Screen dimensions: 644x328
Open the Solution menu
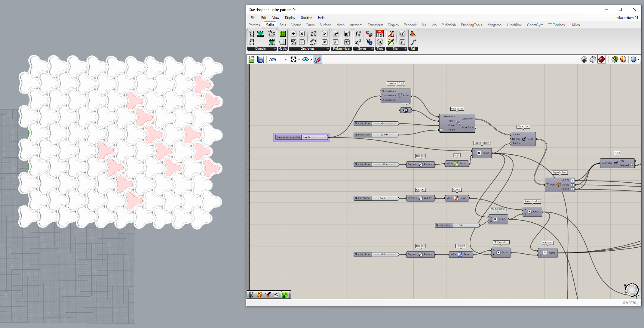point(306,18)
